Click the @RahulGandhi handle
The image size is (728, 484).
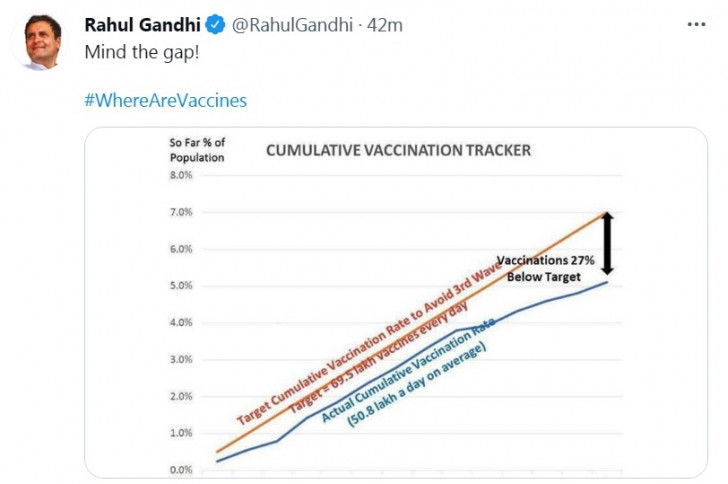[x=294, y=25]
